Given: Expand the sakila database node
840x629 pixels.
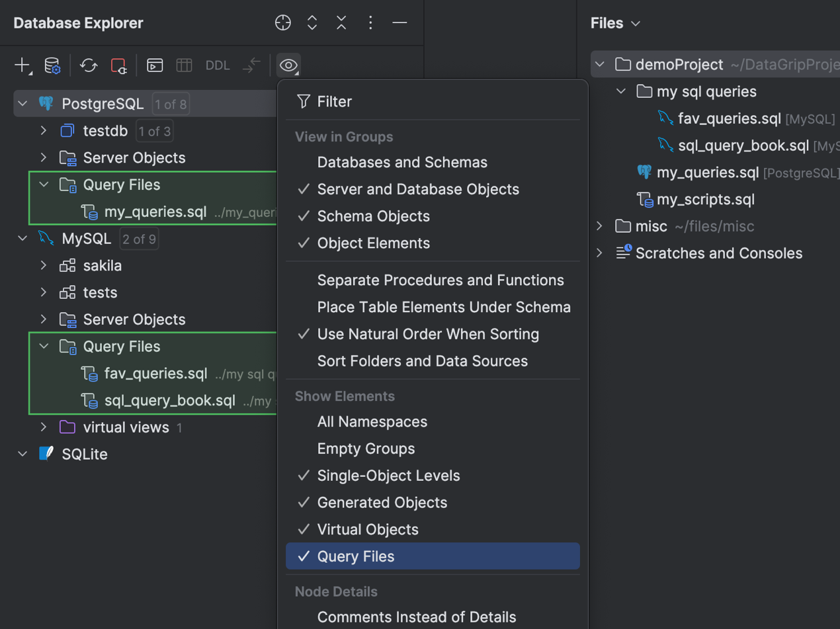Looking at the screenshot, I should [x=42, y=265].
